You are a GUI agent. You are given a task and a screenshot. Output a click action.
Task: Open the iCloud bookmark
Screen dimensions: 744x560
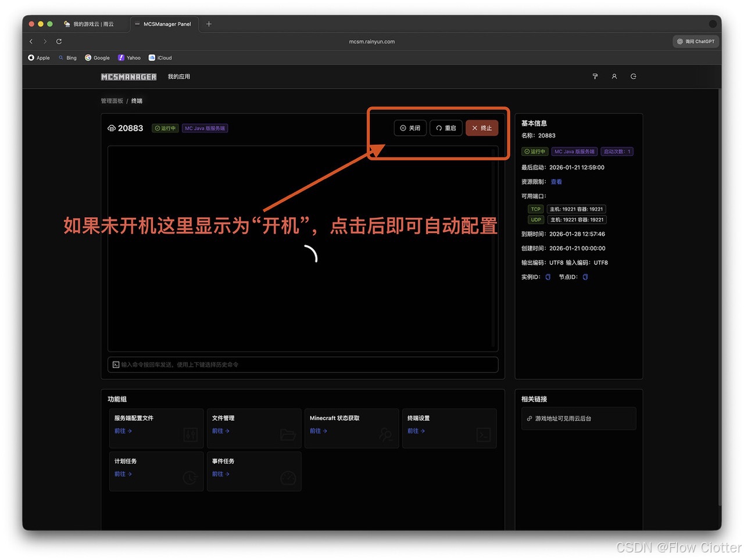pyautogui.click(x=160, y=58)
